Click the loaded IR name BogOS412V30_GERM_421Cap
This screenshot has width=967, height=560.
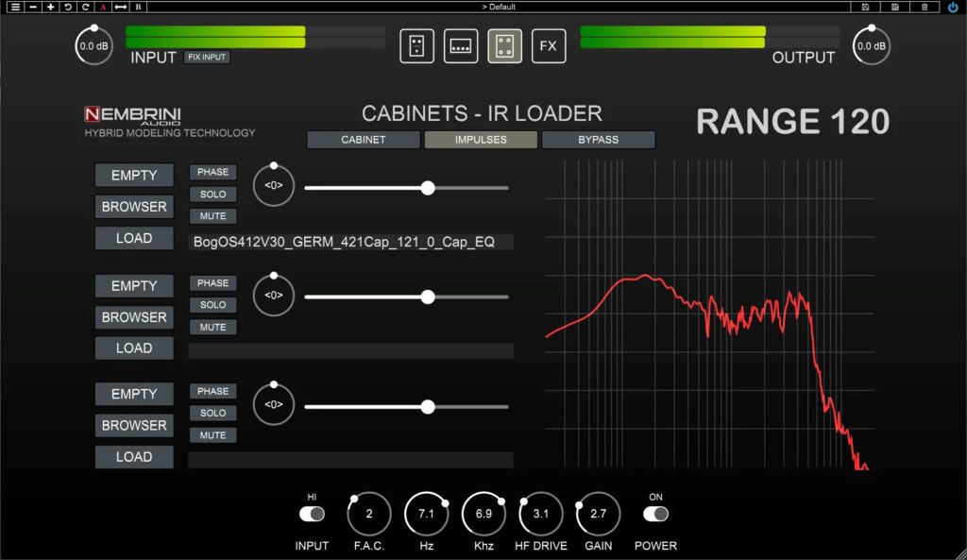point(350,242)
